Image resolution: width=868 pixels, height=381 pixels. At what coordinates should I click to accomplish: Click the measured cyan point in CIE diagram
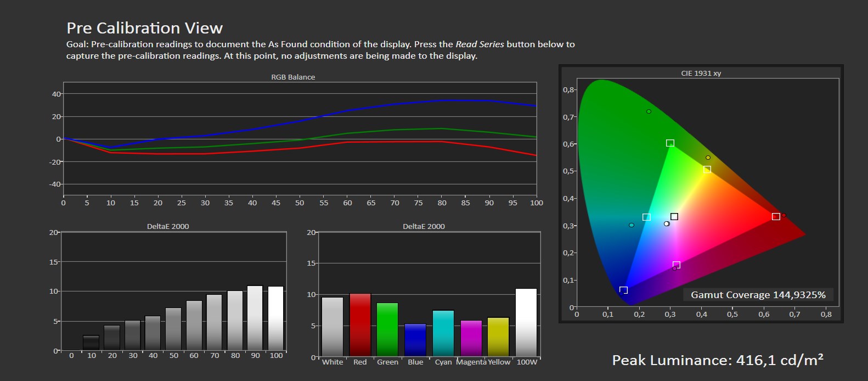point(632,225)
